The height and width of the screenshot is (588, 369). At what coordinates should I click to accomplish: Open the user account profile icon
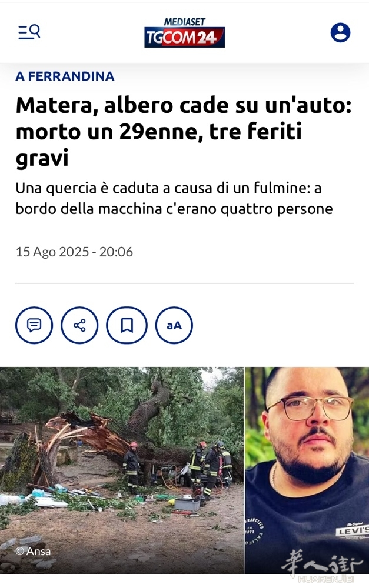(x=340, y=32)
